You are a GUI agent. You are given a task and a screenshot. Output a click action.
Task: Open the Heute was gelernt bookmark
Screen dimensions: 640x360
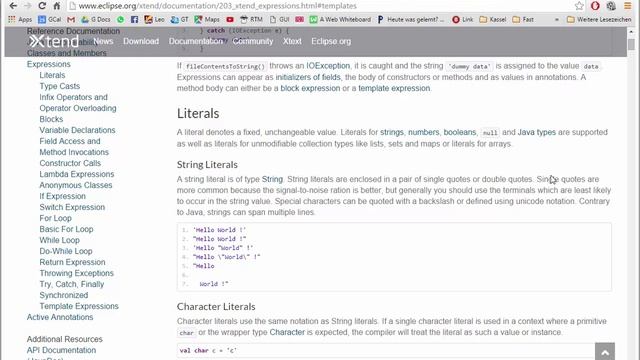[411, 19]
